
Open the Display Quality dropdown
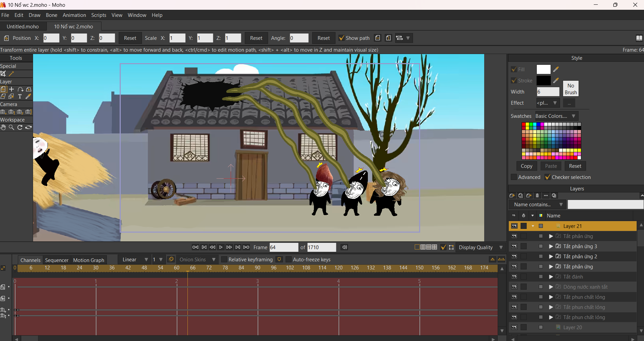pyautogui.click(x=501, y=247)
